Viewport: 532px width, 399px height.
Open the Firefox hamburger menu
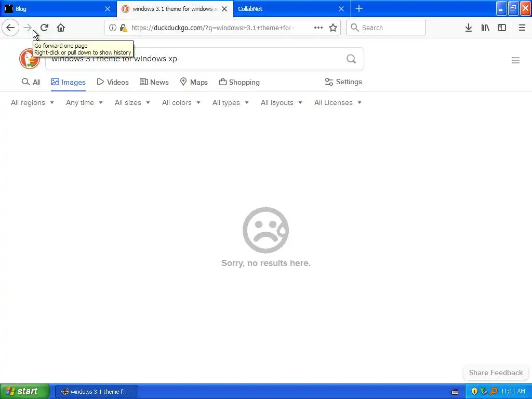(522, 28)
